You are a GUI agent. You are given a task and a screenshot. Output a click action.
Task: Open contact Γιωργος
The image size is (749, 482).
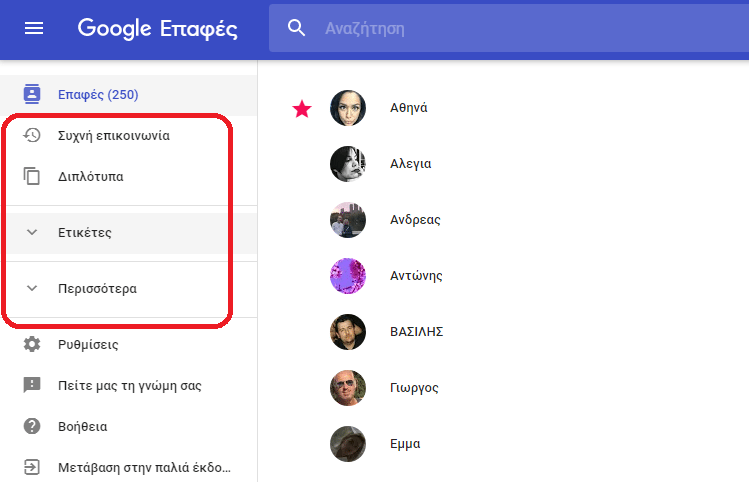pyautogui.click(x=414, y=387)
